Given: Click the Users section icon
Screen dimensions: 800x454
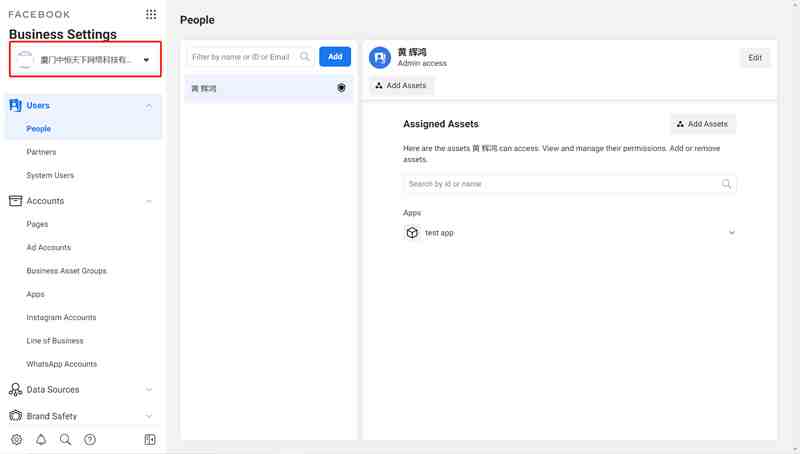Looking at the screenshot, I should tap(15, 105).
